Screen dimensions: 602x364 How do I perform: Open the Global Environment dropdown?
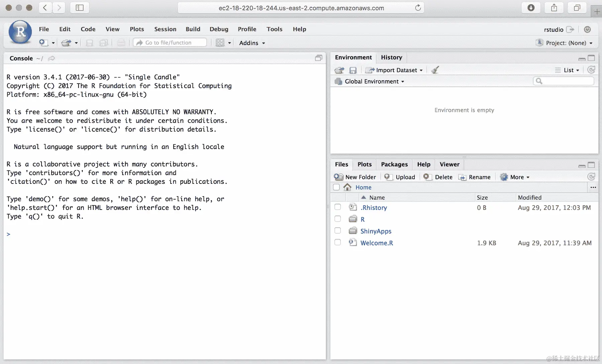point(370,82)
